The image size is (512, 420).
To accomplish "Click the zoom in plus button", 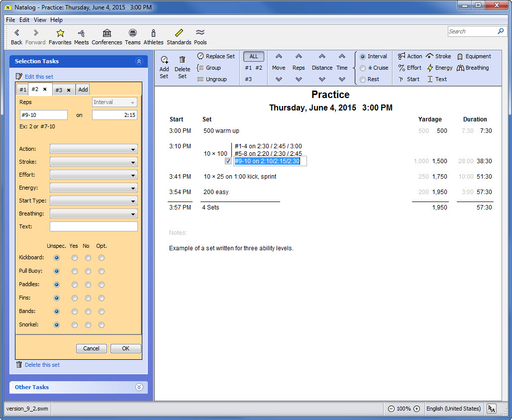I will coord(416,409).
